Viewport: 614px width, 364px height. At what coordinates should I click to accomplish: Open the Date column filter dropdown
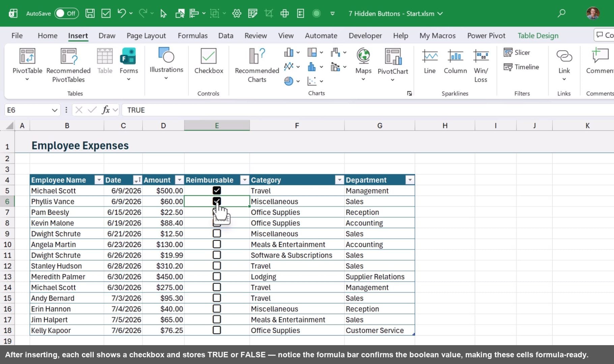(x=137, y=180)
